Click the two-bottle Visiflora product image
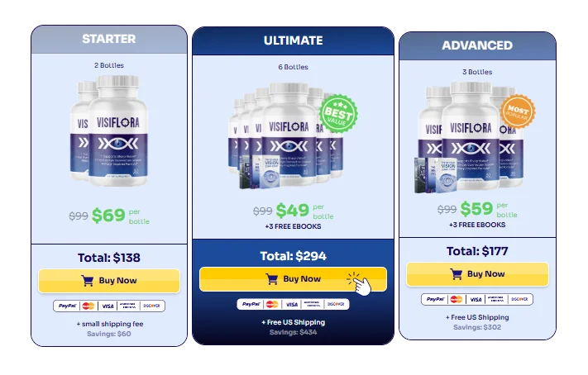 tap(109, 131)
